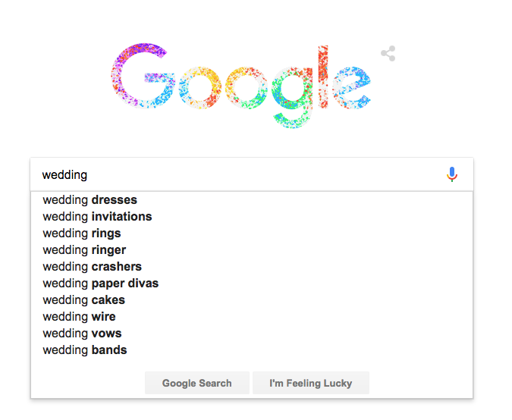Pick the "wedding paper divas" suggestion
512x420 pixels.
pyautogui.click(x=100, y=284)
